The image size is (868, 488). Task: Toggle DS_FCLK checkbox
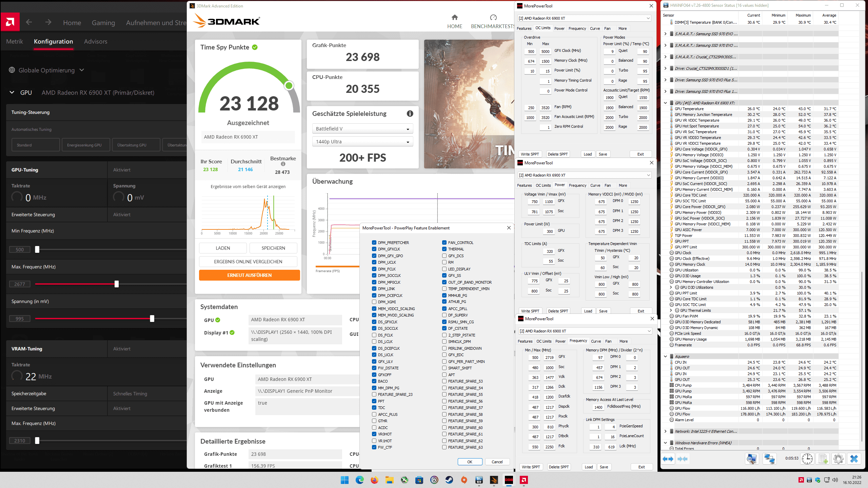374,335
